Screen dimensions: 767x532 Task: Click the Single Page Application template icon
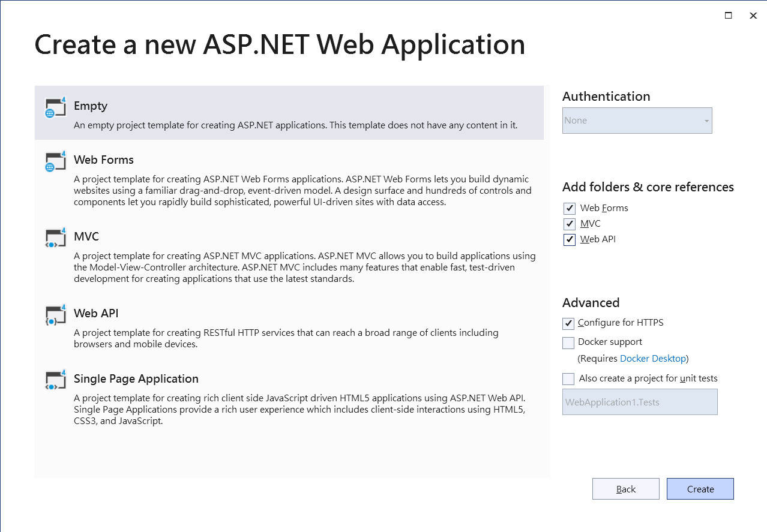55,380
